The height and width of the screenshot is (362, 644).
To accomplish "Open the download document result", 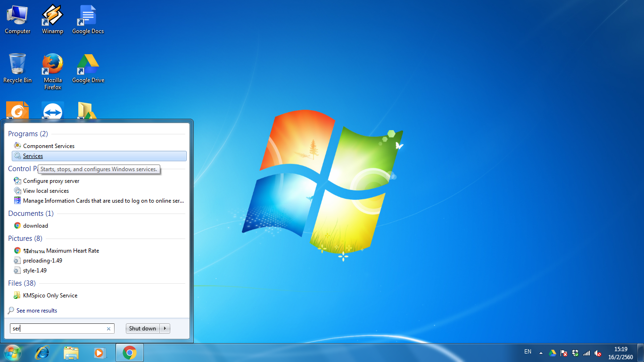I will 99,226.
